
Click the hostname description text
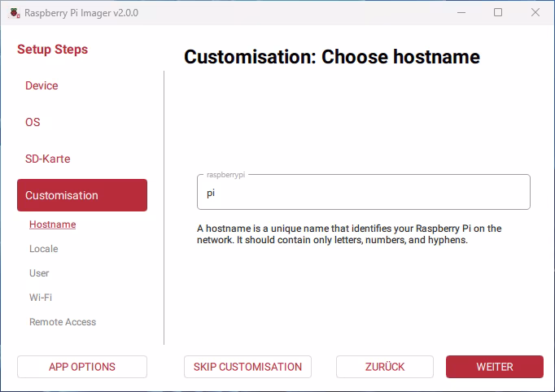(x=349, y=234)
